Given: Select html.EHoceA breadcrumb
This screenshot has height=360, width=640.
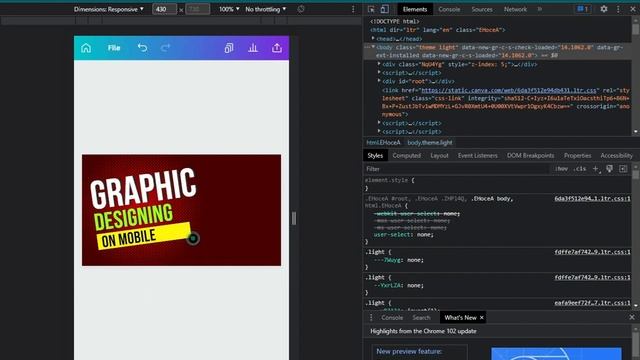Looking at the screenshot, I should (383, 142).
